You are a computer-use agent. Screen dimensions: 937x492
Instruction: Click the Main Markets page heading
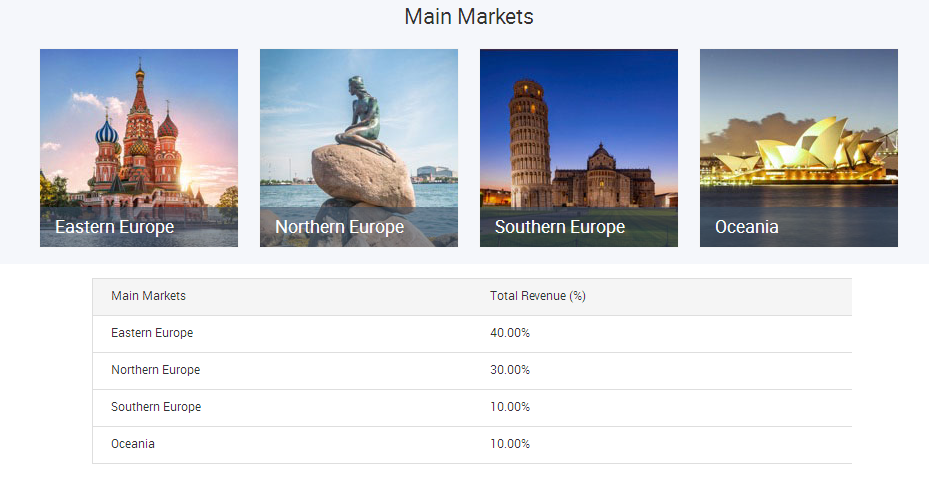[468, 17]
